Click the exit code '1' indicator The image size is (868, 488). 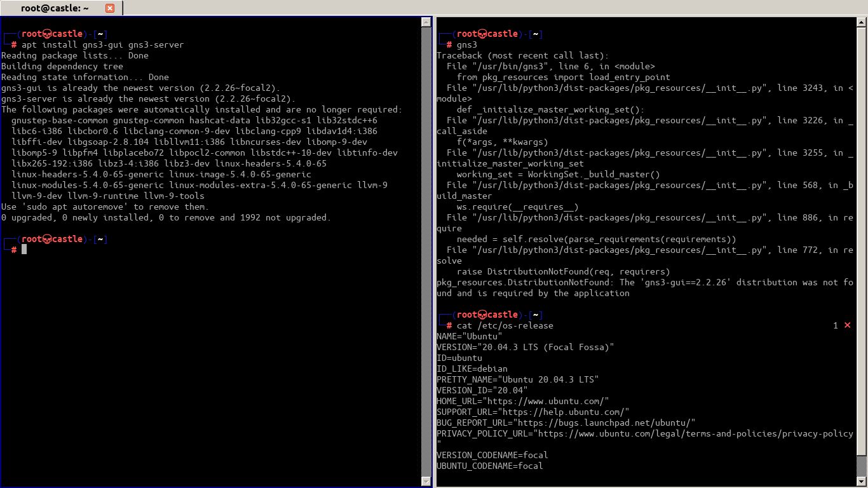coord(836,325)
